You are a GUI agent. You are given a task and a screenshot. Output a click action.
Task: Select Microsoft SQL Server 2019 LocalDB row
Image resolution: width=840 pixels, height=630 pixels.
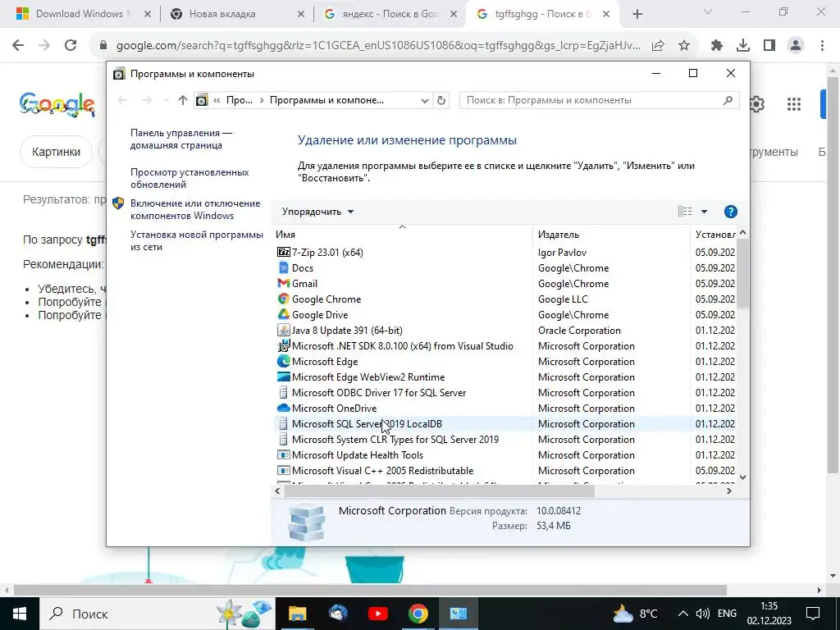505,424
